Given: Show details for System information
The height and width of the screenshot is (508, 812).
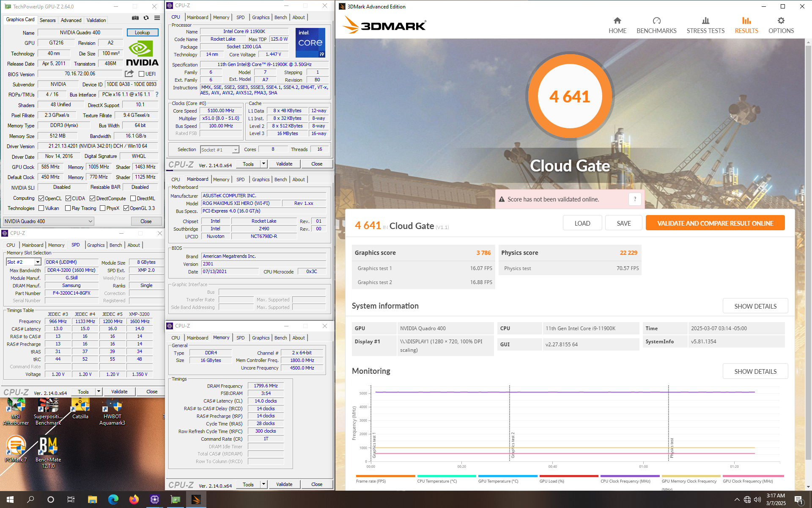Looking at the screenshot, I should tap(755, 306).
